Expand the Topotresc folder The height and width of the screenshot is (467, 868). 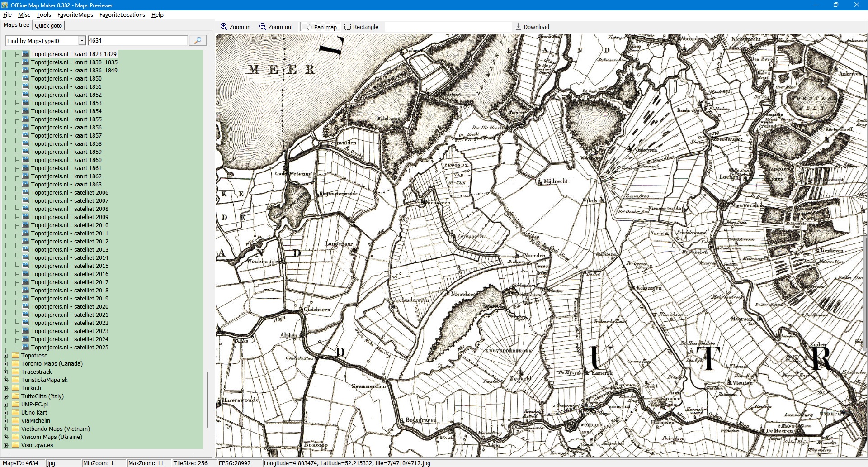coord(6,356)
